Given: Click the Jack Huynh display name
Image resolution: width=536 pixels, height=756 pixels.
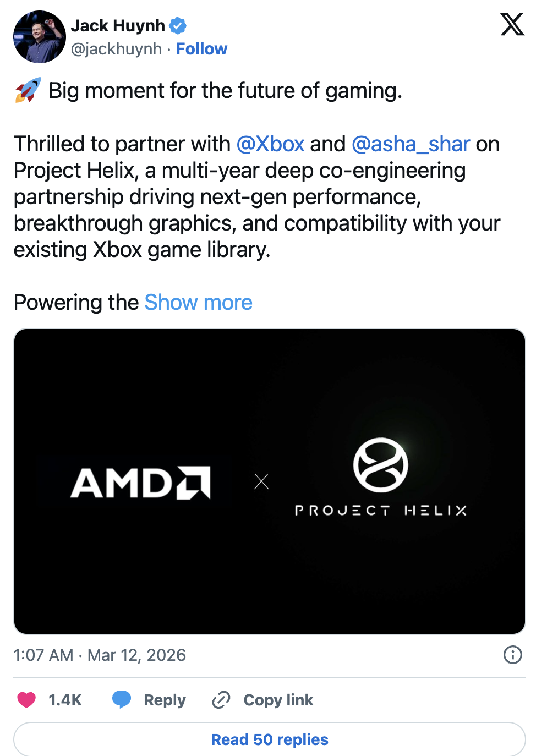Looking at the screenshot, I should tap(118, 26).
